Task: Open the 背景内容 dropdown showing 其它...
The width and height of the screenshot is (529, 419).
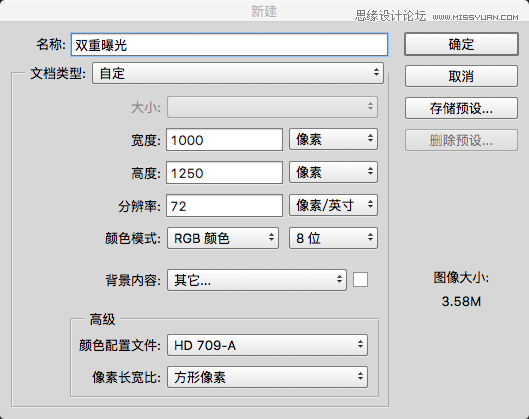Action: [257, 280]
